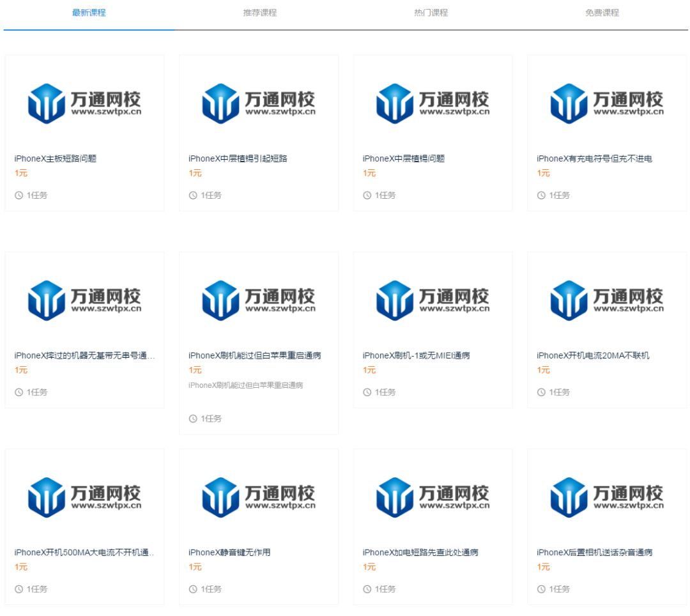690x616 pixels.
Task: Click the clock icon under iPhoneX加电短路先查此处通病
Action: point(367,589)
